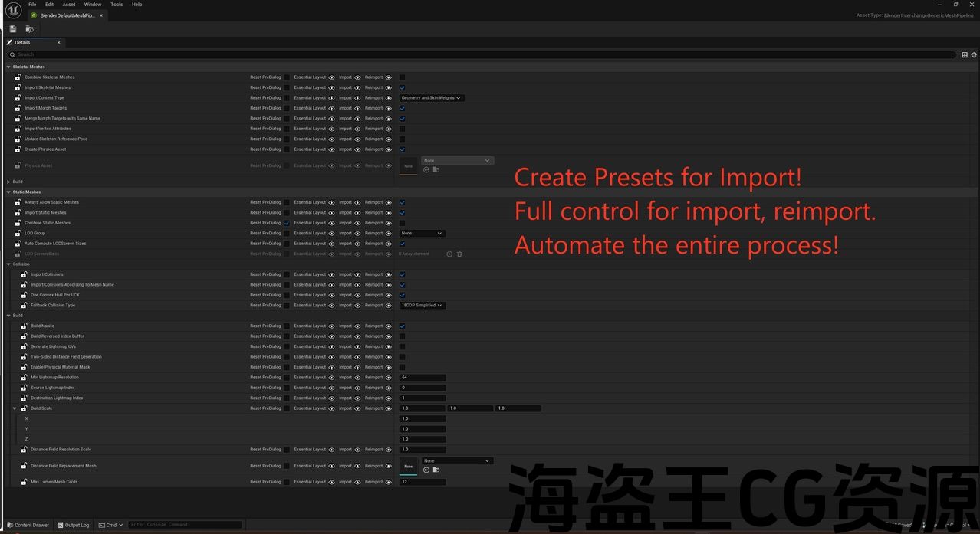Open the 18DOP Simplified collision type dropdown

pos(422,306)
